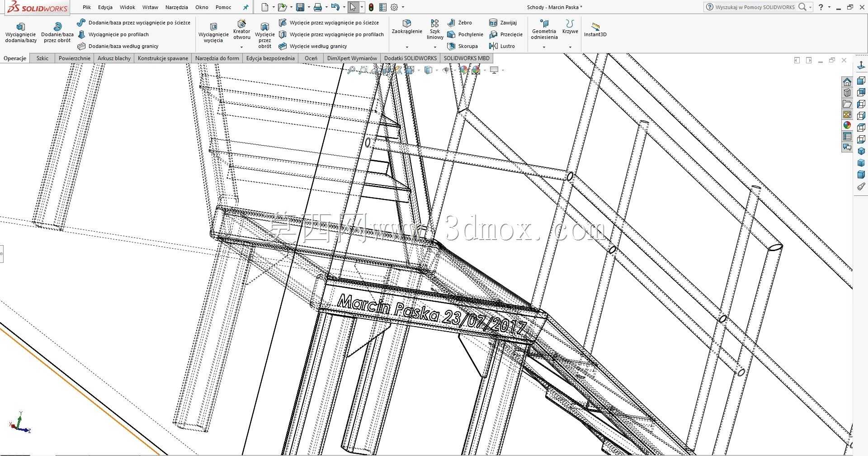The height and width of the screenshot is (456, 868).
Task: Click the Undo icon
Action: (335, 7)
